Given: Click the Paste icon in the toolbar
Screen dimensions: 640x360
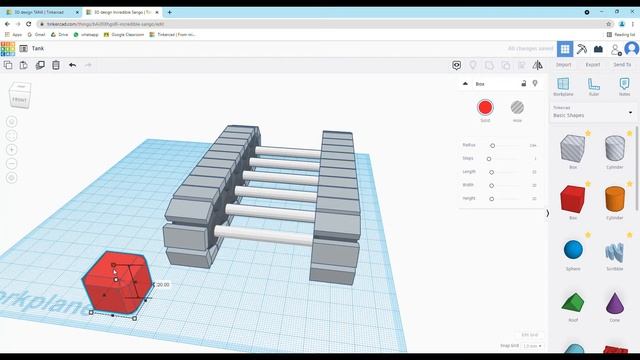Looking at the screenshot, I should (x=24, y=65).
